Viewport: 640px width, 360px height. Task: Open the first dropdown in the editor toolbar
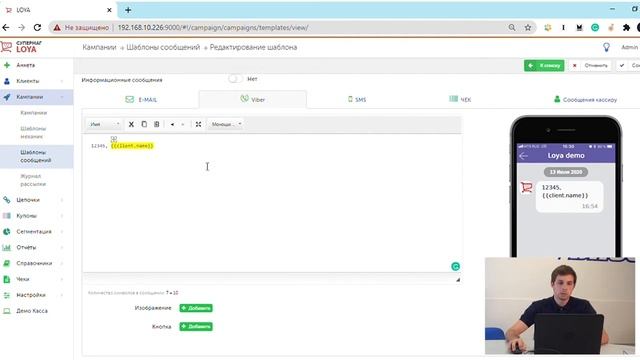(x=104, y=124)
